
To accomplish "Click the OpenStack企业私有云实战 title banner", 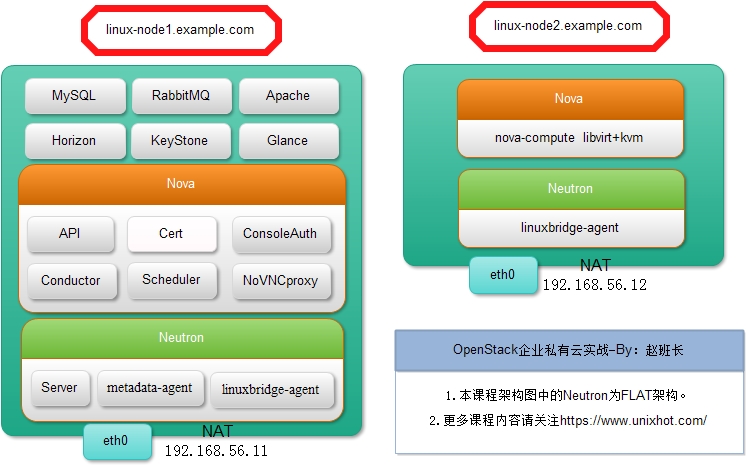I will (x=569, y=351).
